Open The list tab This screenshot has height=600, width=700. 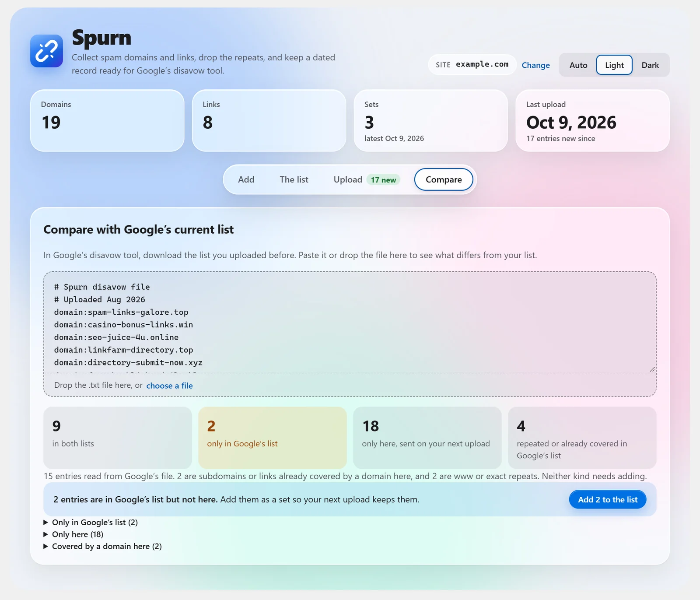[294, 179]
